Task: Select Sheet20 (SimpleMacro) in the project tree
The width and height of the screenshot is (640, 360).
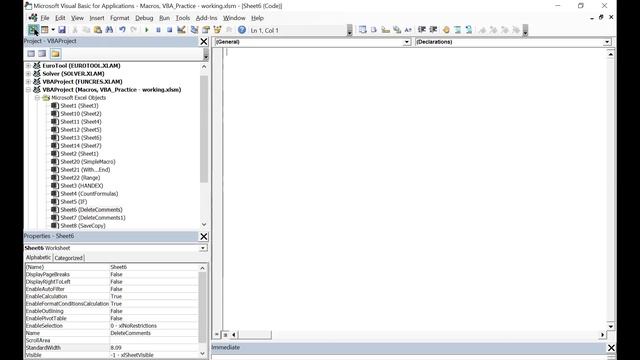Action: click(88, 162)
